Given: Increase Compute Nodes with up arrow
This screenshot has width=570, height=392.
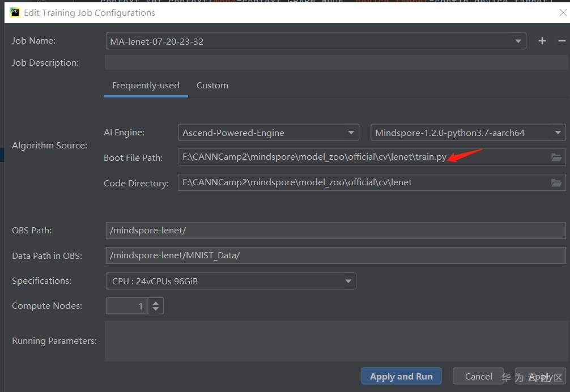Looking at the screenshot, I should pyautogui.click(x=156, y=302).
